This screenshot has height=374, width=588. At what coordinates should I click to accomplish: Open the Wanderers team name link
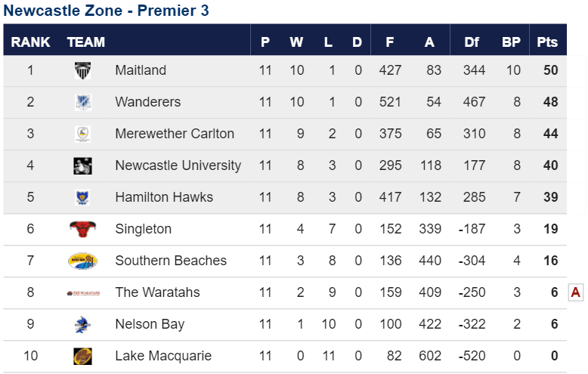147,102
